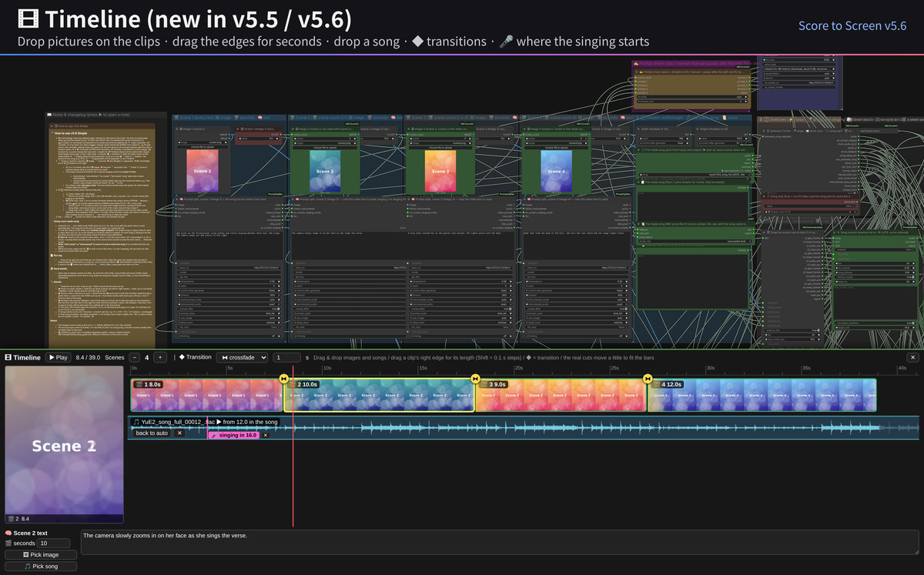The height and width of the screenshot is (575, 924).
Task: Play the timeline preview
Action: [58, 357]
